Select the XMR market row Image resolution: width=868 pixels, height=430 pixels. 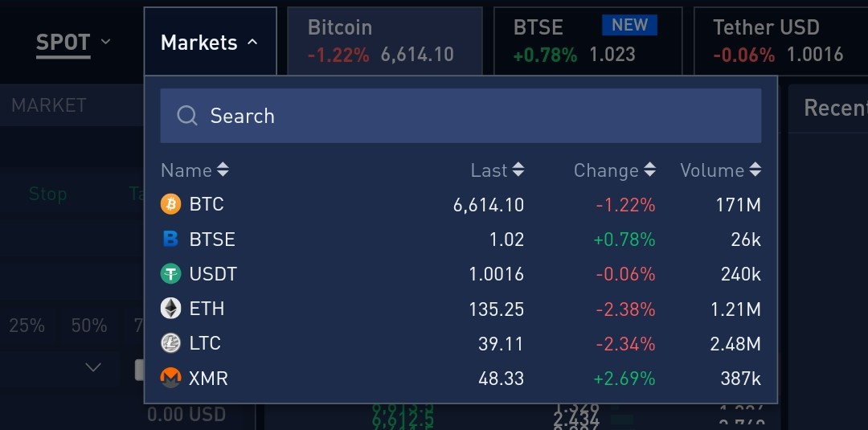[461, 378]
